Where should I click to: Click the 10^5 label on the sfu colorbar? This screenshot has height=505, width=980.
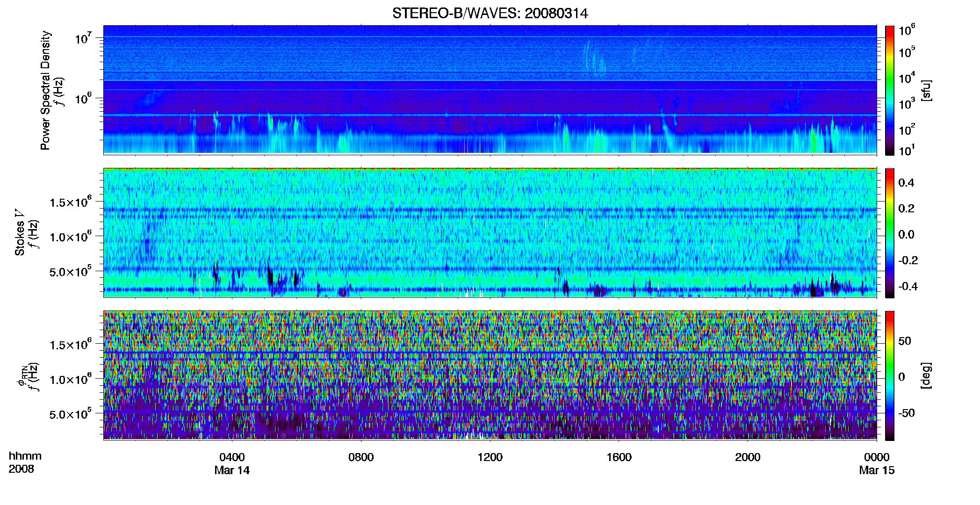tap(907, 52)
